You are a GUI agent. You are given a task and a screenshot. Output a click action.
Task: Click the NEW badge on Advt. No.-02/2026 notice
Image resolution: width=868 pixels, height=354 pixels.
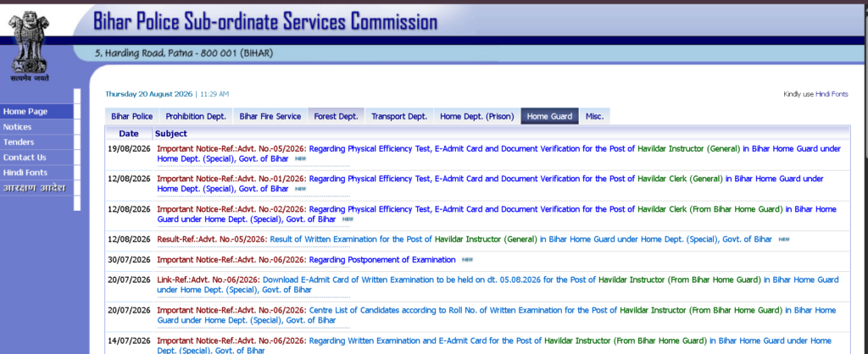coord(347,219)
